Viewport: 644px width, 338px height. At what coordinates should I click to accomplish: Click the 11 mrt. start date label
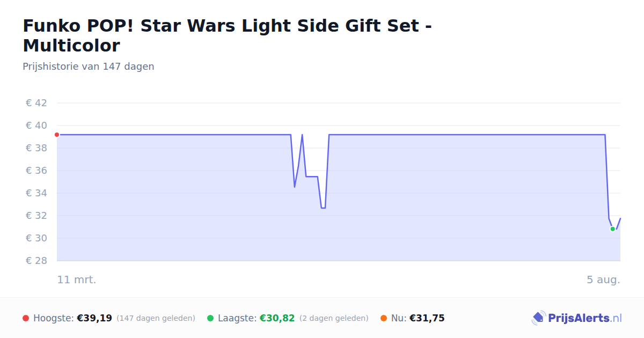coord(77,280)
